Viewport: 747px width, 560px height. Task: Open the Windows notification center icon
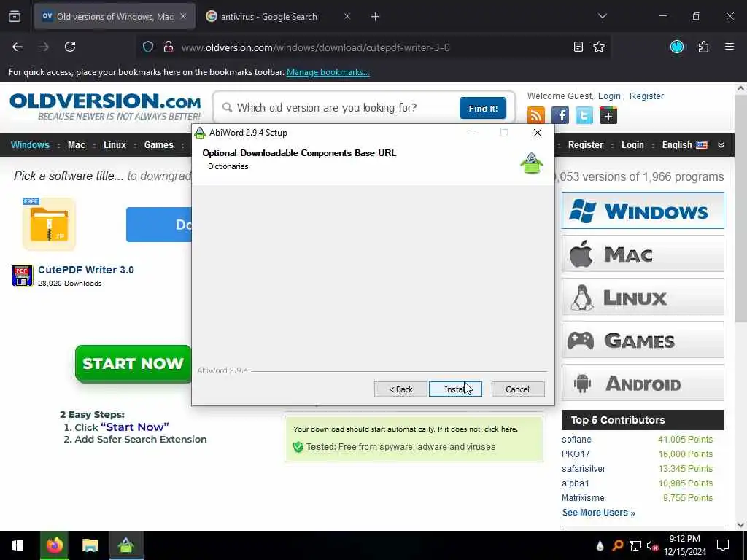point(723,545)
